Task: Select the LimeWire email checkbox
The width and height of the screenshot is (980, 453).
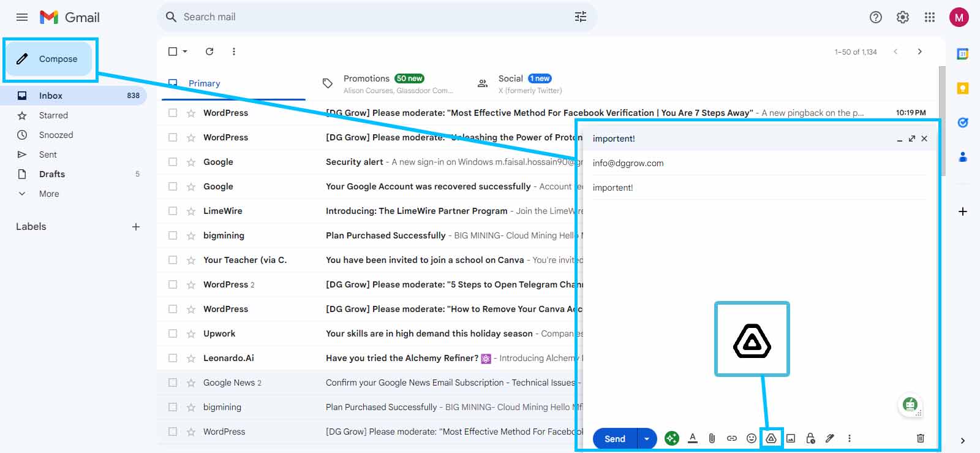Action: [x=173, y=211]
